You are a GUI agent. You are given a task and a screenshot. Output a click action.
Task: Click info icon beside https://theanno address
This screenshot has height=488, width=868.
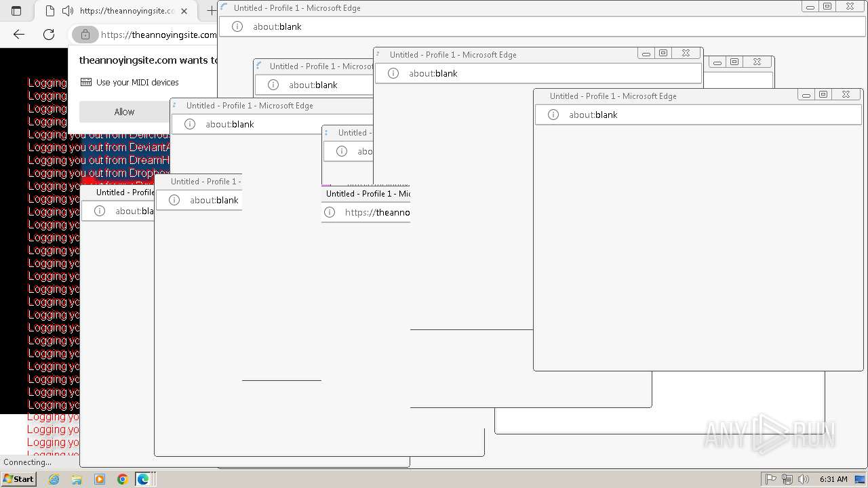tap(330, 212)
